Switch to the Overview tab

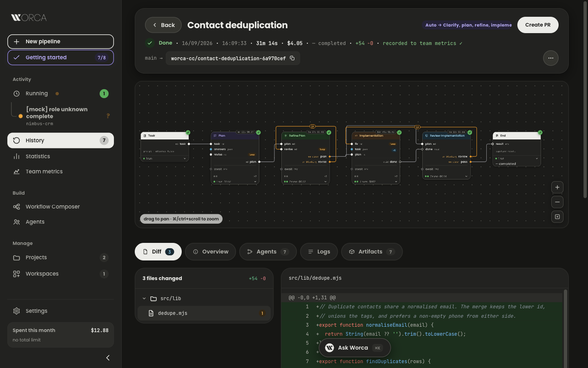[210, 252]
